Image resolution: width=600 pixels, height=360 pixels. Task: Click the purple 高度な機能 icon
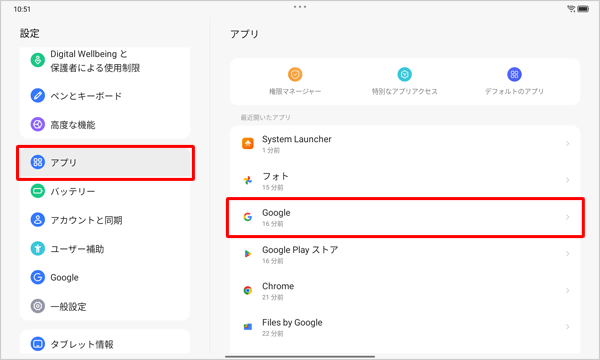(x=38, y=124)
